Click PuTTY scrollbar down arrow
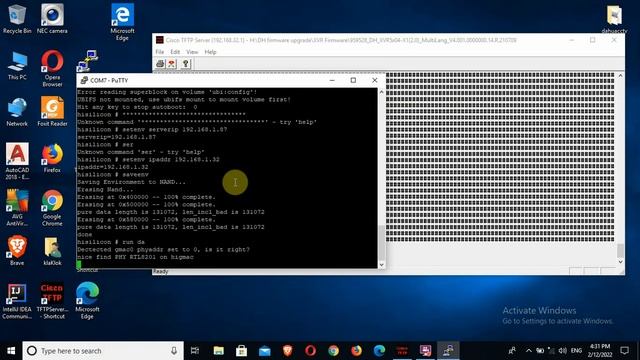This screenshot has height=360, width=640. coord(382,265)
